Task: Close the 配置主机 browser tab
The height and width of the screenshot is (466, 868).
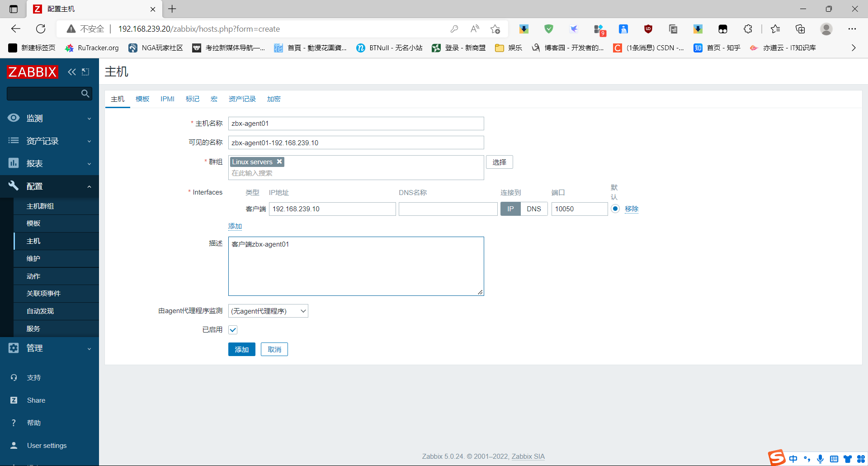Action: [x=153, y=9]
